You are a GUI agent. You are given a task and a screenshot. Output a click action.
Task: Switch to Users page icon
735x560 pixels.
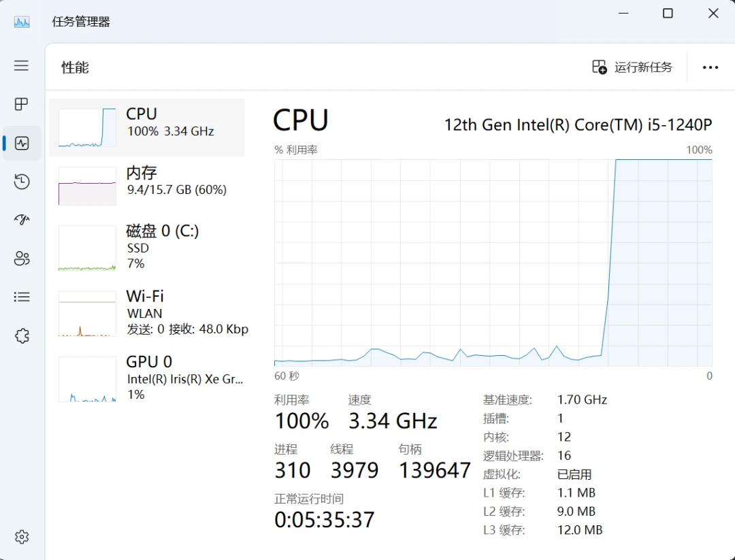(x=22, y=258)
